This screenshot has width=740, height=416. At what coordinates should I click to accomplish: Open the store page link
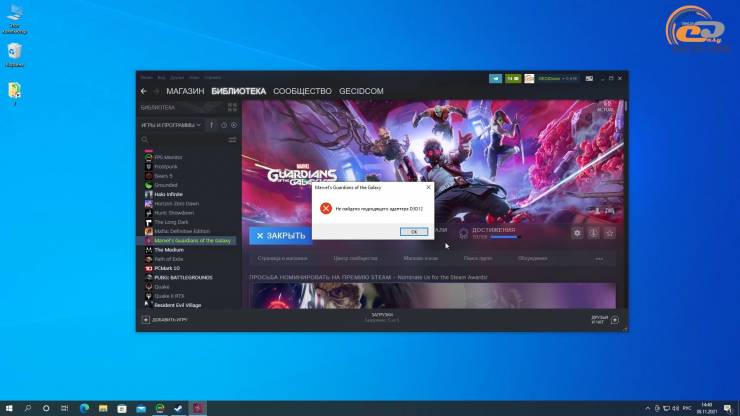click(282, 259)
